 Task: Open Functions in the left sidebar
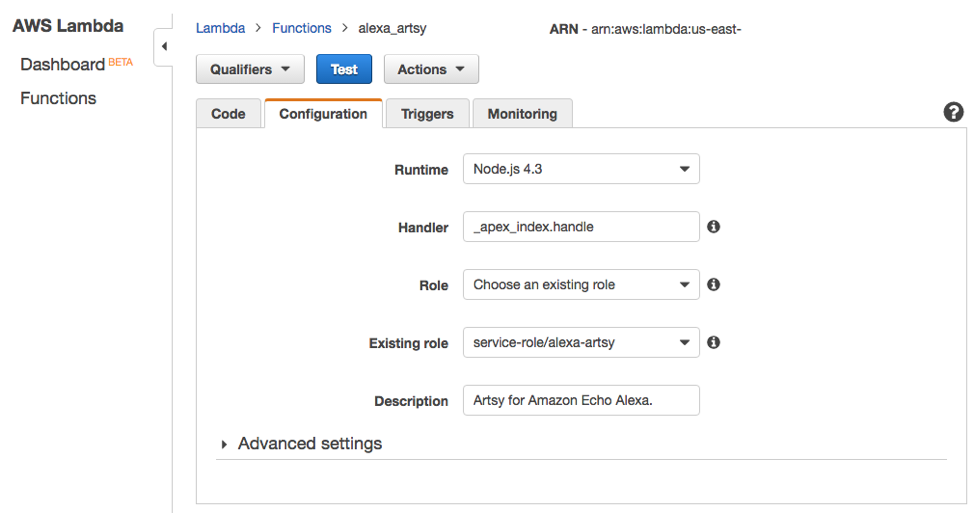click(x=58, y=98)
